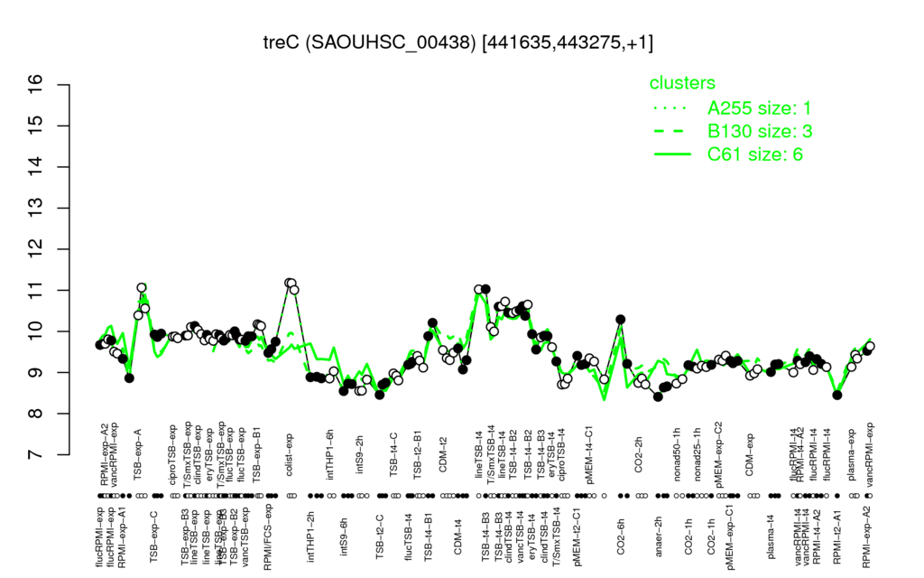This screenshot has width=924, height=578.
Task: Click the 'CDM-exp' x-axis label
Action: [749, 455]
